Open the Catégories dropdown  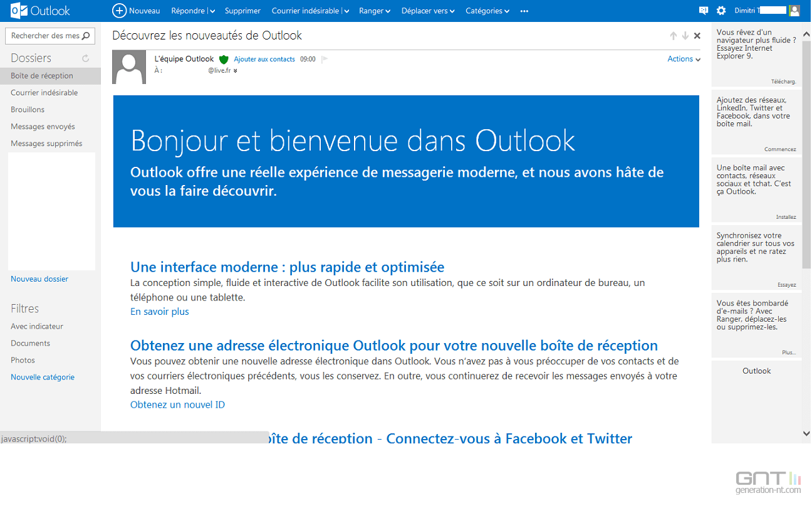[487, 11]
